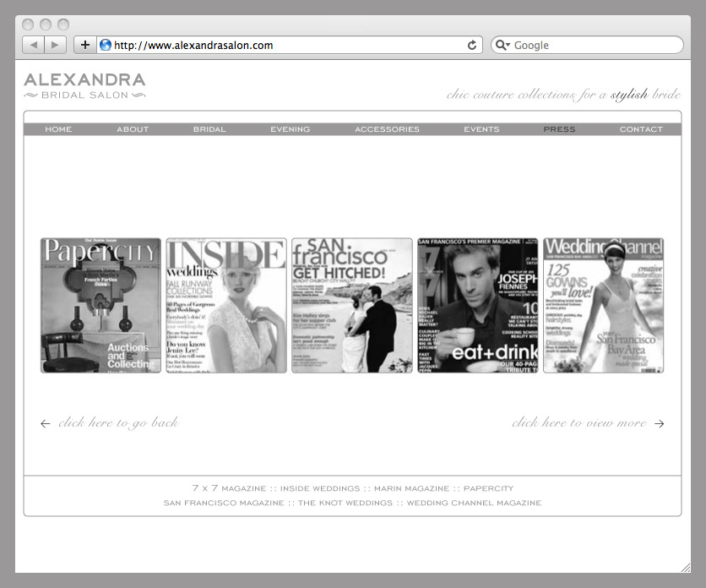The width and height of the screenshot is (706, 588).
Task: Go to the EVENING section
Action: click(290, 129)
